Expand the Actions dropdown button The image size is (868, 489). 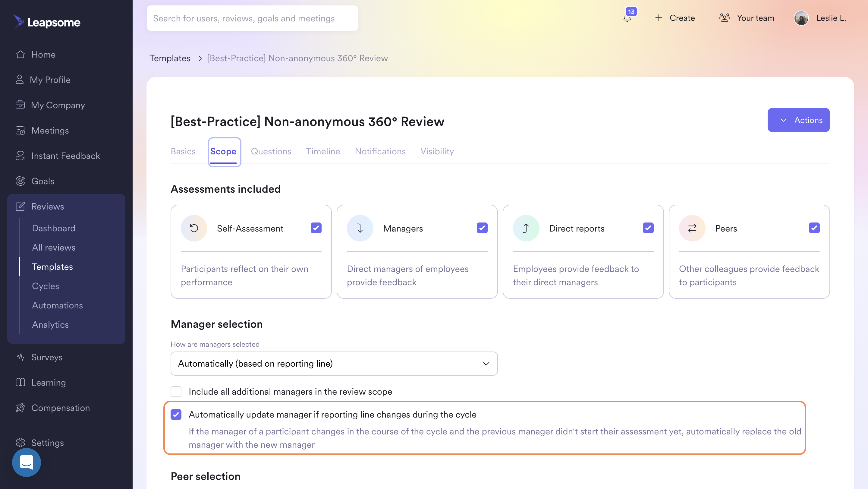tap(799, 120)
